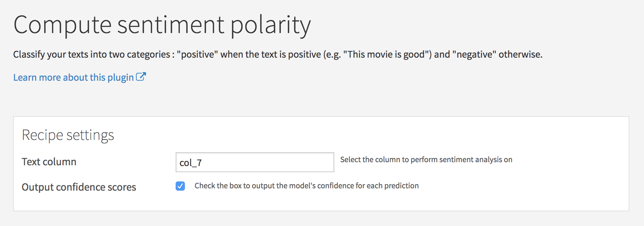Click the word plugin in the Learn more link
The height and width of the screenshot is (226, 644).
pyautogui.click(x=121, y=78)
